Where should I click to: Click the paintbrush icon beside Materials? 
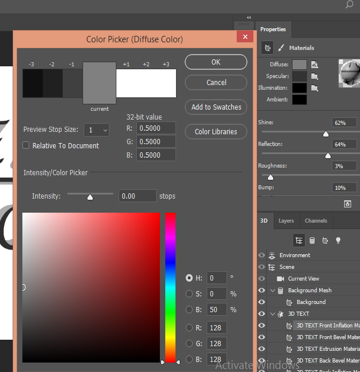(281, 48)
